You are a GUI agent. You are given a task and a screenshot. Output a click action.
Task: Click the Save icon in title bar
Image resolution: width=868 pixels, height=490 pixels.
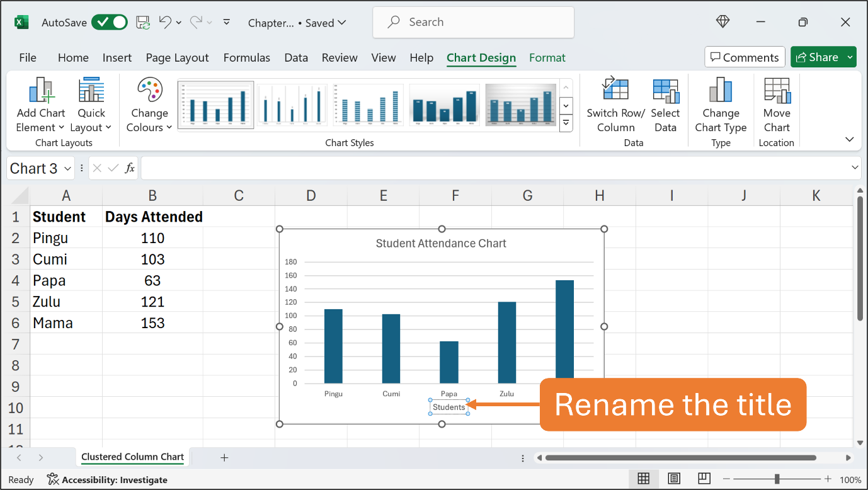tap(143, 23)
